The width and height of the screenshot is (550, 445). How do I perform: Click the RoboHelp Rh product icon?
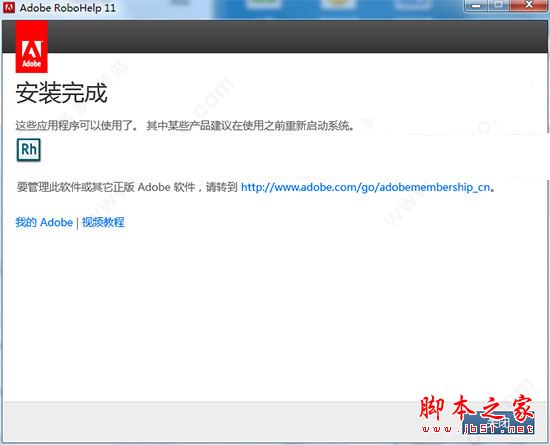click(x=29, y=150)
